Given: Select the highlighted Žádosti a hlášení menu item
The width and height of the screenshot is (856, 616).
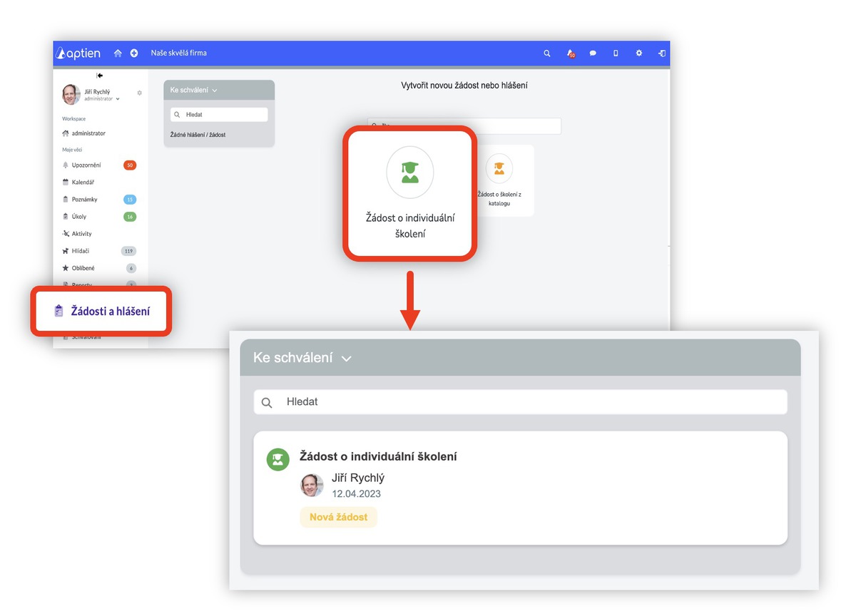Looking at the screenshot, I should pyautogui.click(x=101, y=312).
